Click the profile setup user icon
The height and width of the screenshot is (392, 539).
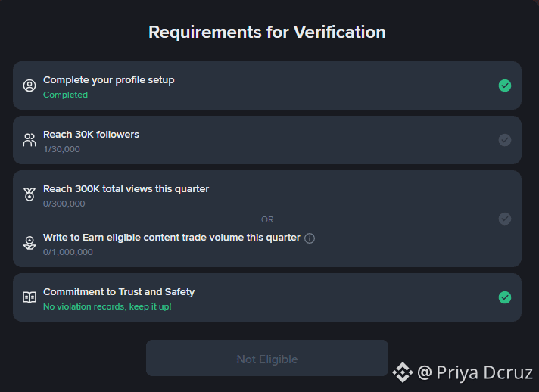pyautogui.click(x=30, y=86)
